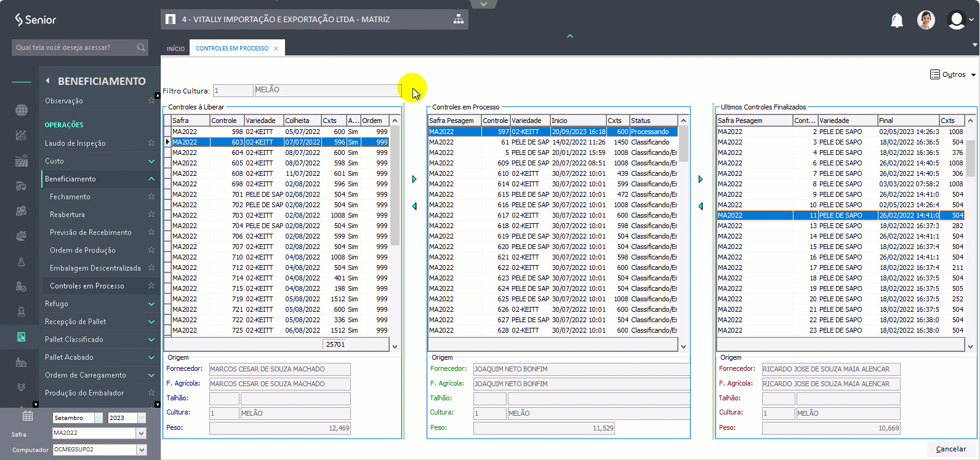Toggle favorite star for Laudo de Inspeção
Viewport: 980px width, 460px height.
click(x=151, y=143)
